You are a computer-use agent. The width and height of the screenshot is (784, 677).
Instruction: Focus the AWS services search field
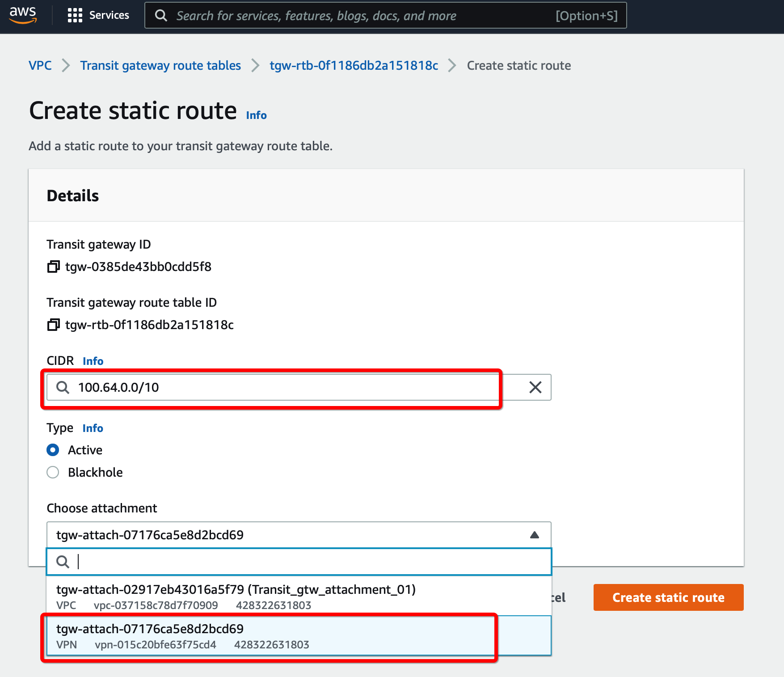(385, 16)
